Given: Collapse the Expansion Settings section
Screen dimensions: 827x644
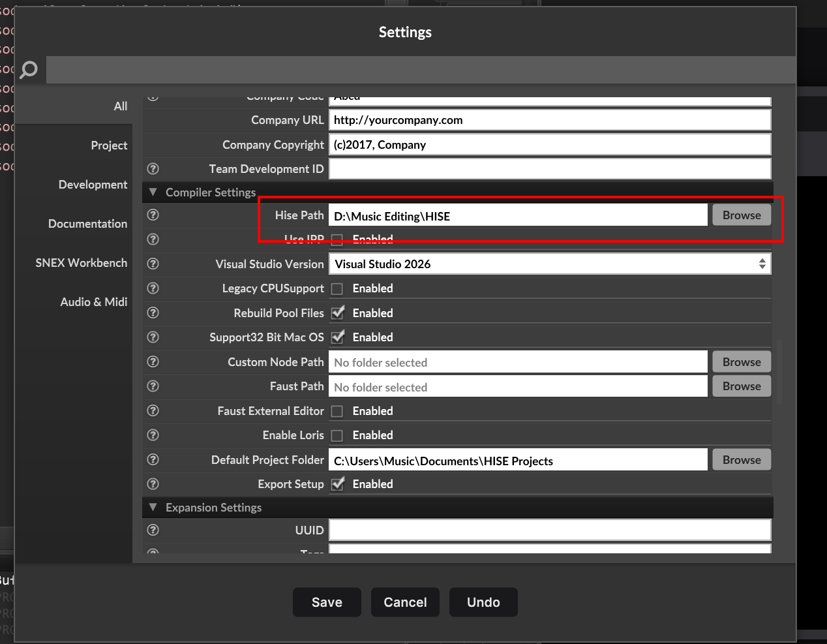Looking at the screenshot, I should click(x=153, y=507).
